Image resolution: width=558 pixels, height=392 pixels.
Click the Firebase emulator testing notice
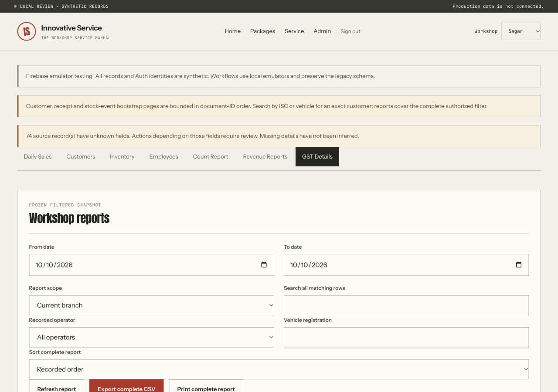click(x=279, y=76)
